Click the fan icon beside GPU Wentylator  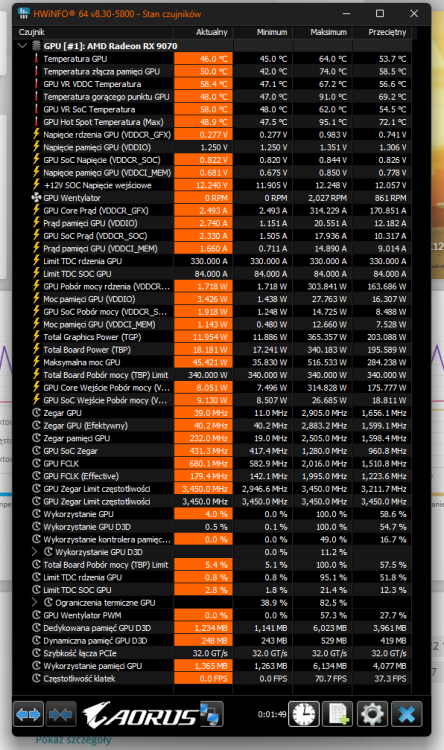click(36, 198)
